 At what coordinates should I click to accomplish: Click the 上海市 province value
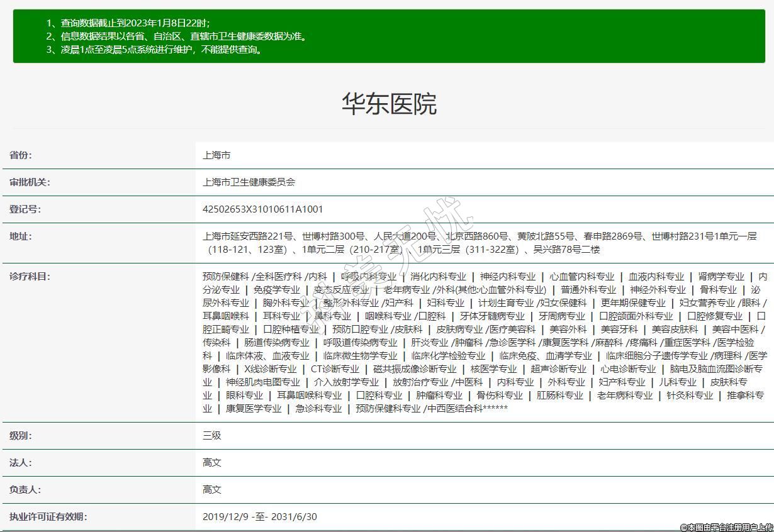[216, 155]
